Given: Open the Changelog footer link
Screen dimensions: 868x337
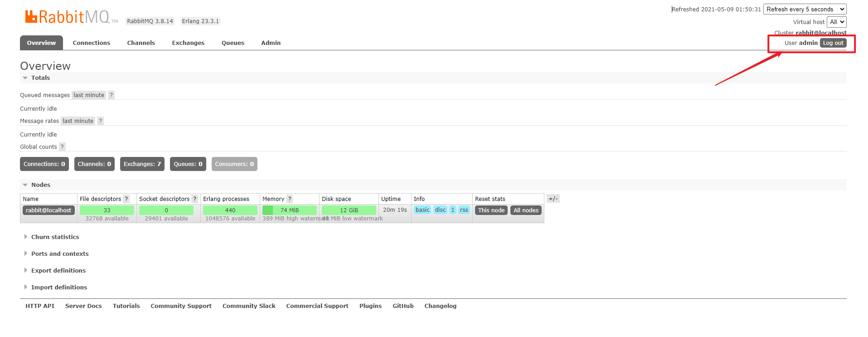Looking at the screenshot, I should [441, 306].
